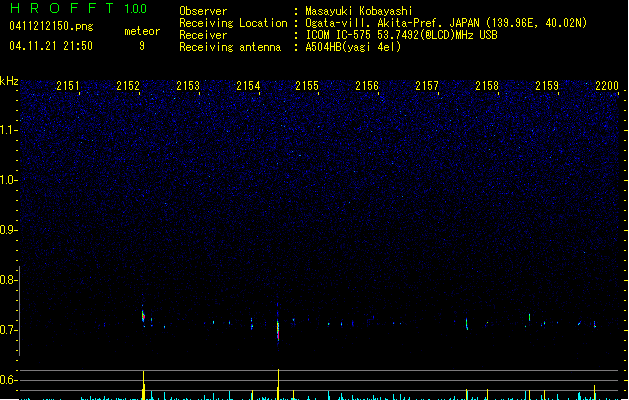Click the 2153 time marker

click(188, 86)
